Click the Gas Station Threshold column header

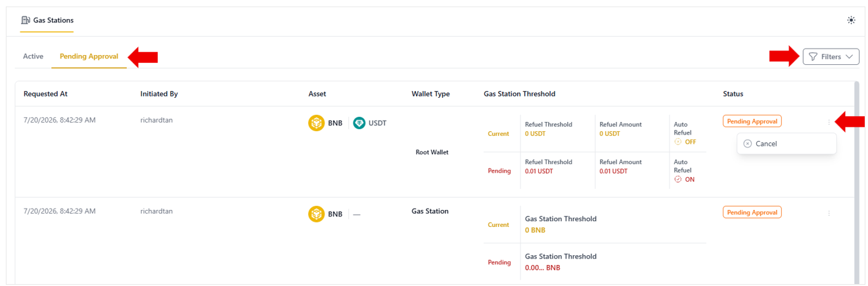[519, 94]
